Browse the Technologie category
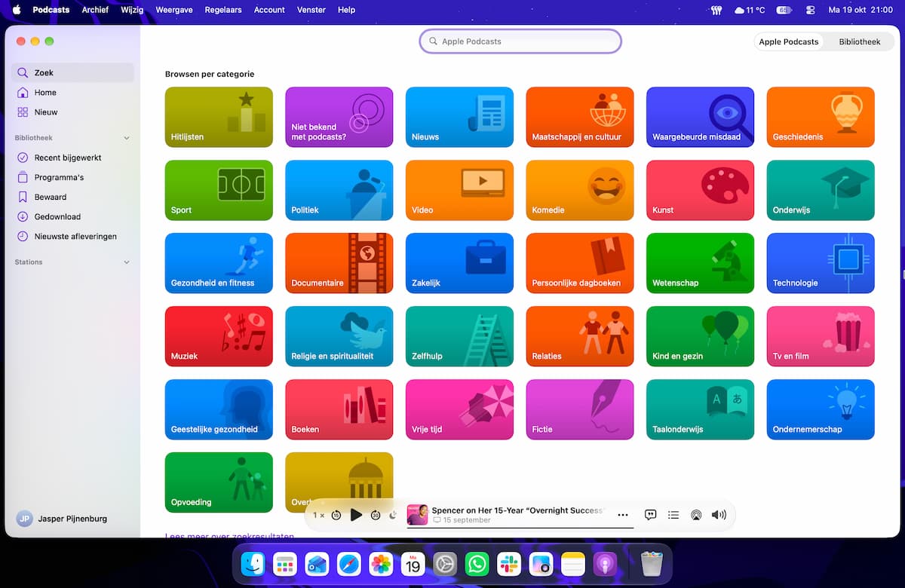The image size is (905, 588). tap(821, 263)
